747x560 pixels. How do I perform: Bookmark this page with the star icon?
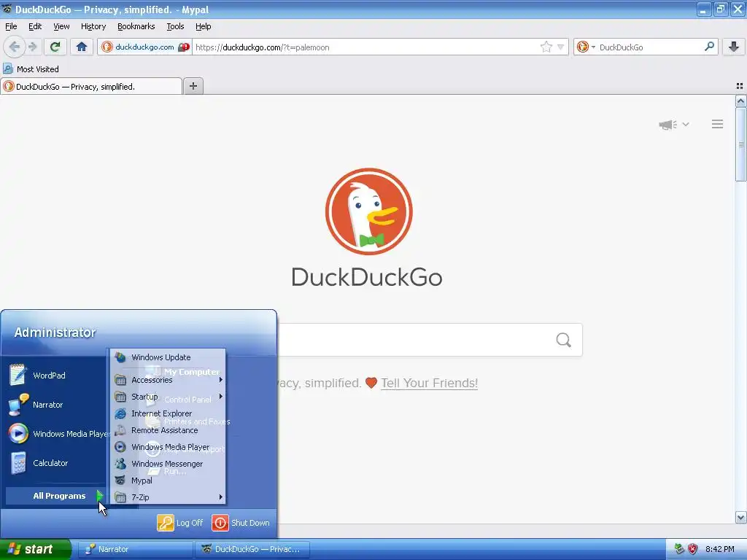click(x=546, y=47)
